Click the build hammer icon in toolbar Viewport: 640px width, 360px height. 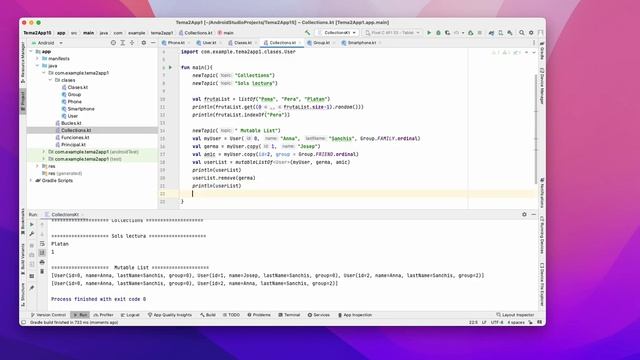[307, 33]
